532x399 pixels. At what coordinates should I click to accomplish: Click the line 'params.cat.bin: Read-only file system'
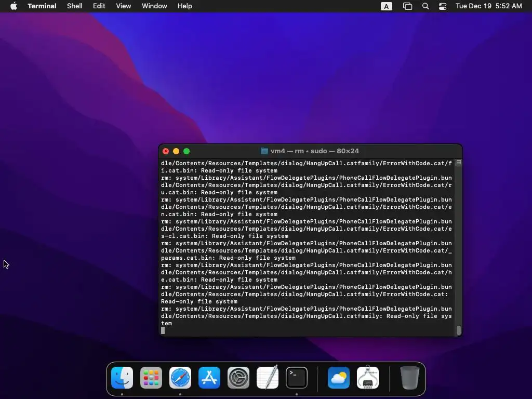coord(229,258)
